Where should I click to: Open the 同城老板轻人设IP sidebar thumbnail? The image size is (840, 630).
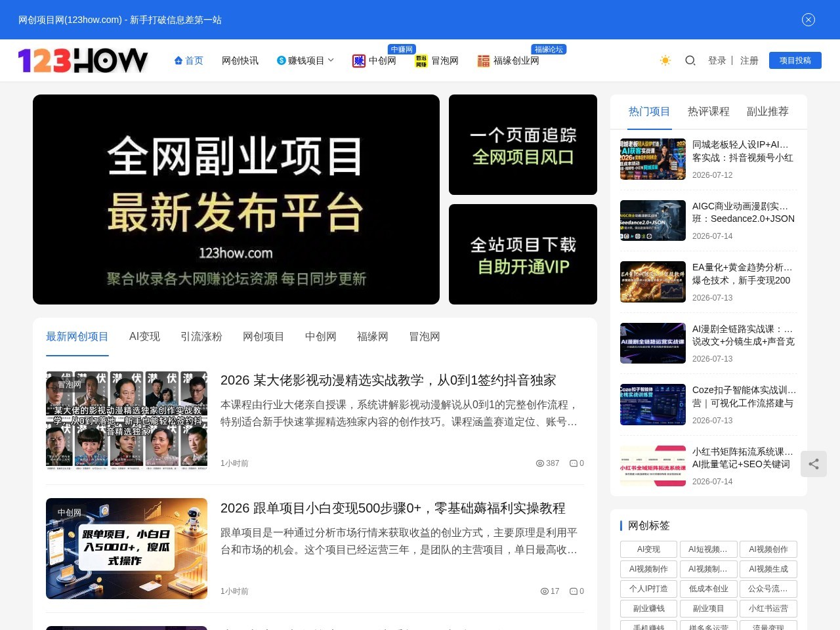[653, 159]
